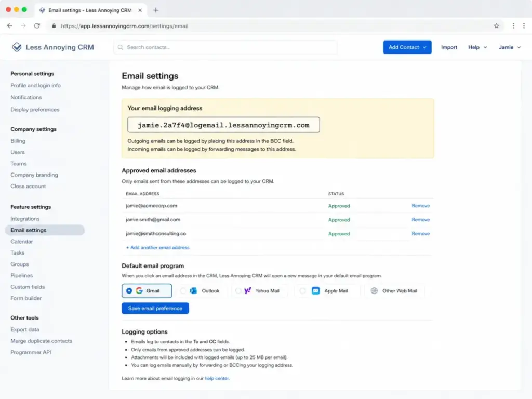Image resolution: width=532 pixels, height=399 pixels.
Task: Go to Notifications settings
Action: click(26, 97)
